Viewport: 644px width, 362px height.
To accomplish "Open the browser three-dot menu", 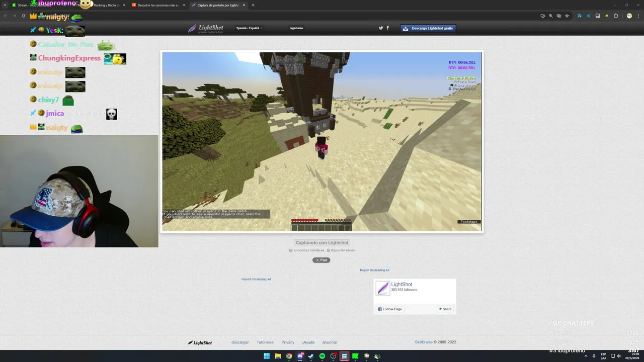I will tap(637, 16).
